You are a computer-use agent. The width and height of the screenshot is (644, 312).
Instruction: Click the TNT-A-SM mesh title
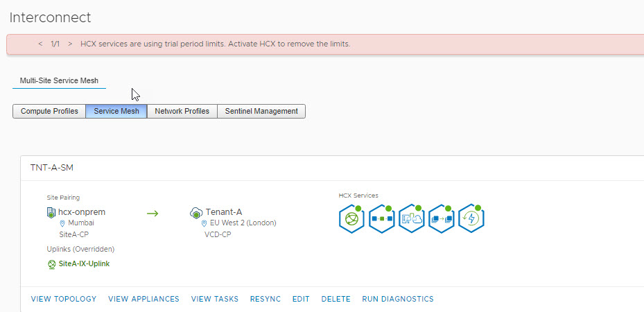tap(52, 168)
